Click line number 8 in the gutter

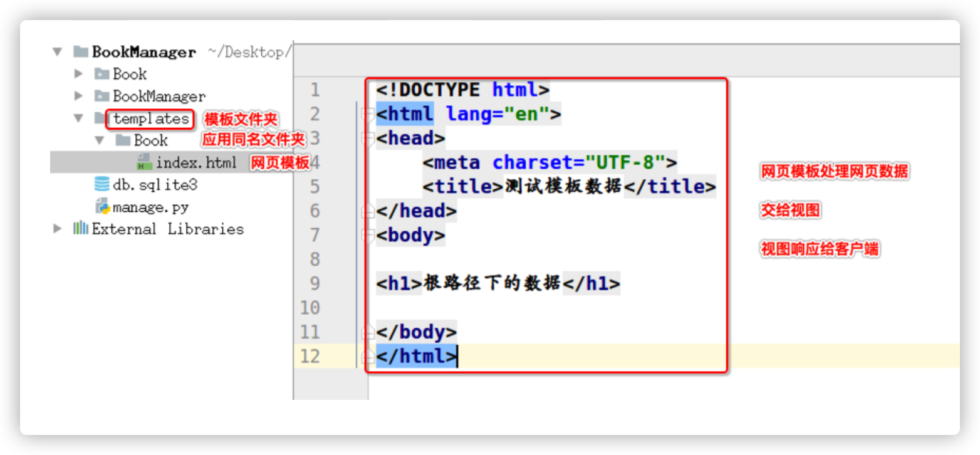click(315, 259)
